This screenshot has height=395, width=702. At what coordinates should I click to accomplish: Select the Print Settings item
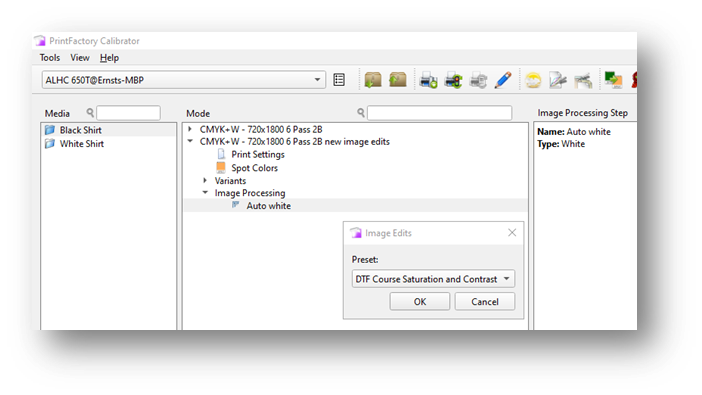258,155
